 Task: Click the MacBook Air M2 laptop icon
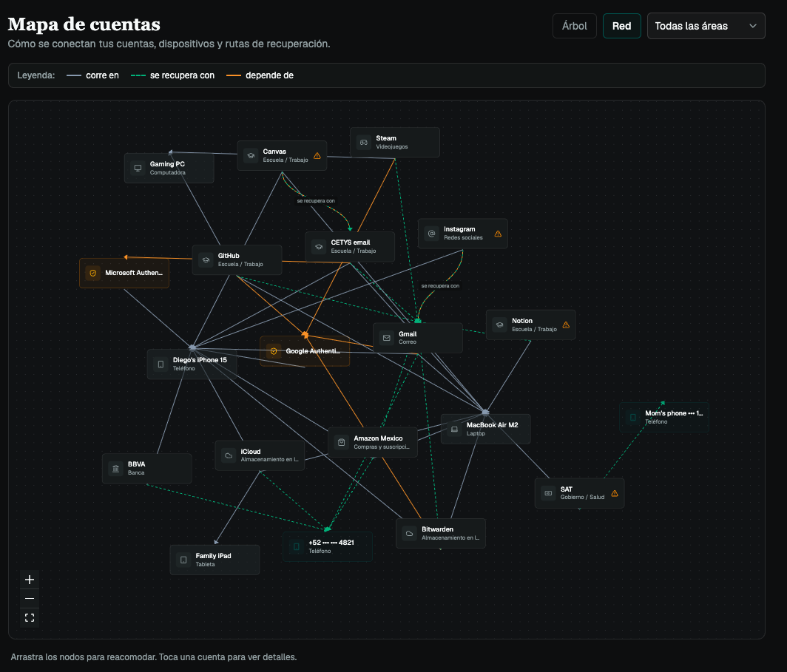pos(454,429)
